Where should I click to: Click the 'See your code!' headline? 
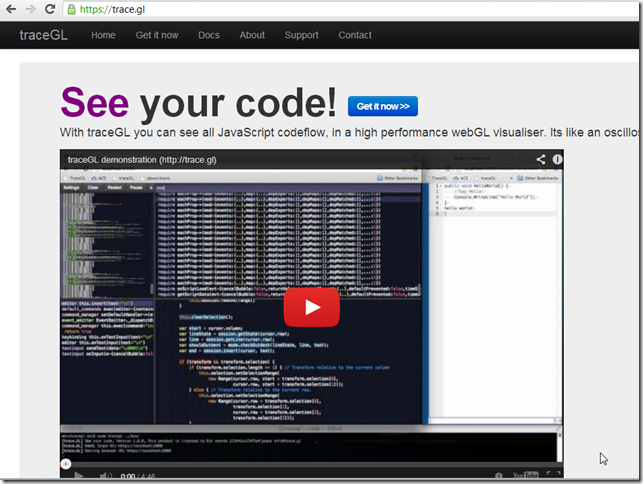click(x=198, y=103)
